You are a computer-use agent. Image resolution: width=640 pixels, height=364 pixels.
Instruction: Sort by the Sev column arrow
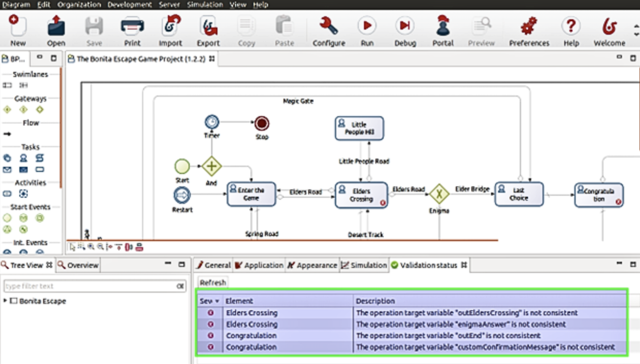(x=217, y=301)
